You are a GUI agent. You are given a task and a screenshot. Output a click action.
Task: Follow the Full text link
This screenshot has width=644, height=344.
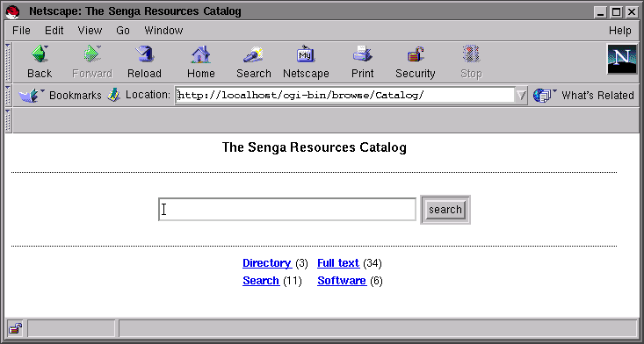[x=338, y=262]
